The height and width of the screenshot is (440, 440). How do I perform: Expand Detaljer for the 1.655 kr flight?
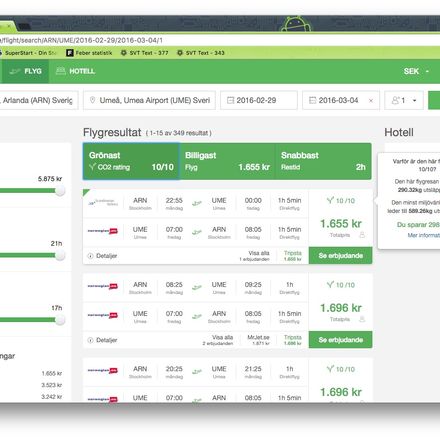tap(102, 256)
